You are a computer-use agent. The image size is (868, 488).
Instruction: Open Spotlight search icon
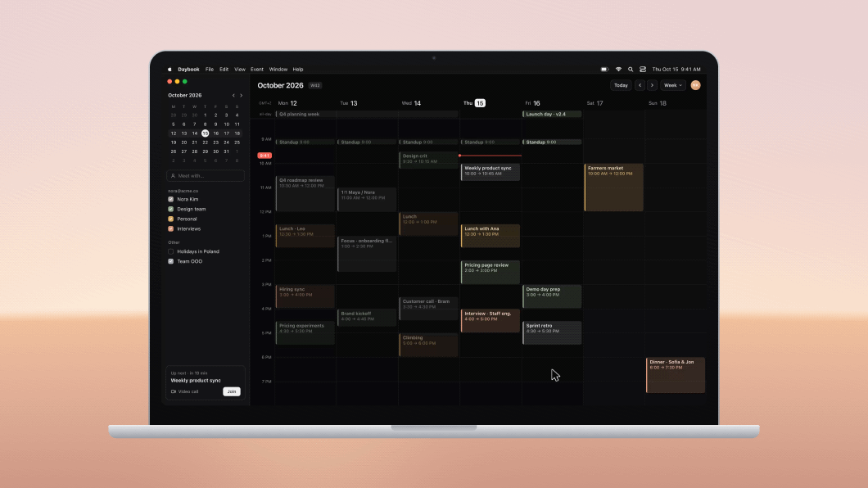(x=631, y=69)
